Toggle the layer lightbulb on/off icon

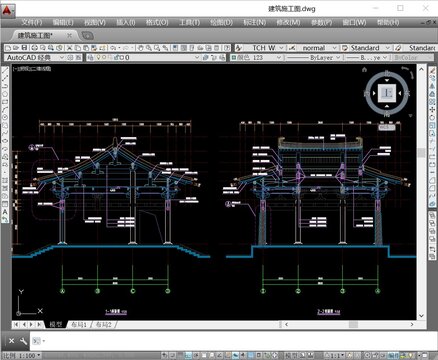(98, 57)
